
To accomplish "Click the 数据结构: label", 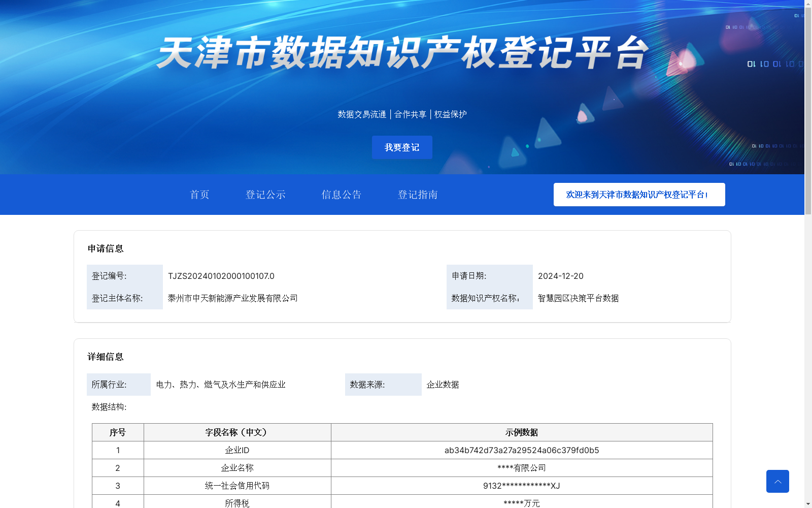I will (x=109, y=407).
